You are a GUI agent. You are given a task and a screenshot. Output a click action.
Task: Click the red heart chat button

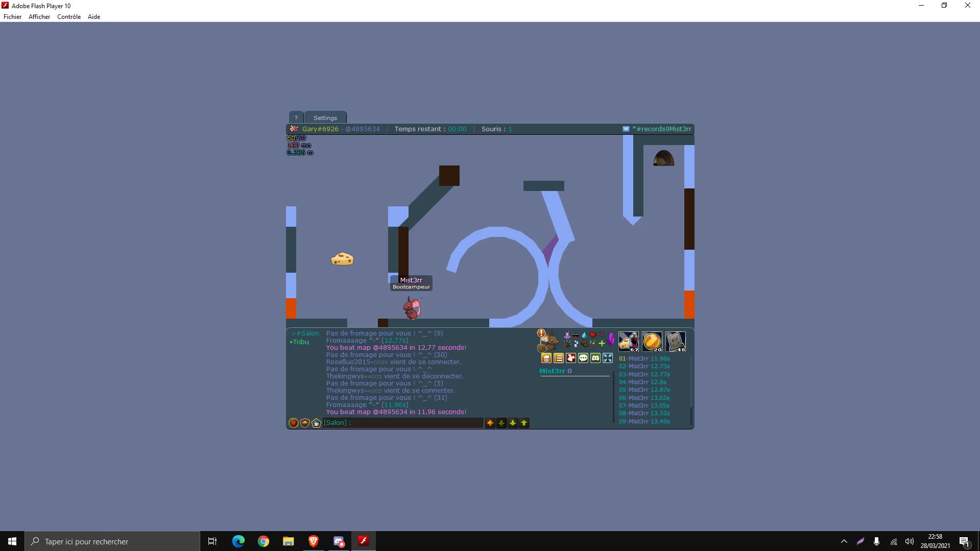coord(293,423)
